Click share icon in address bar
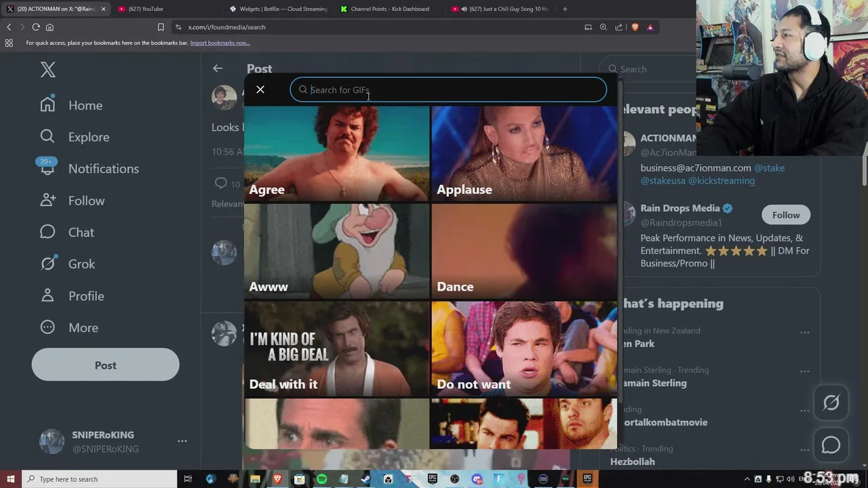 (x=618, y=27)
